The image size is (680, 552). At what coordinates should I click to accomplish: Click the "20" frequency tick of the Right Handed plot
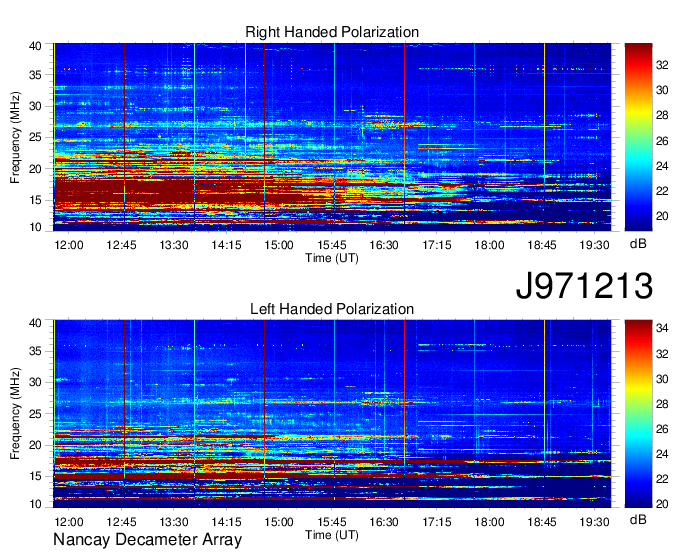coord(36,169)
